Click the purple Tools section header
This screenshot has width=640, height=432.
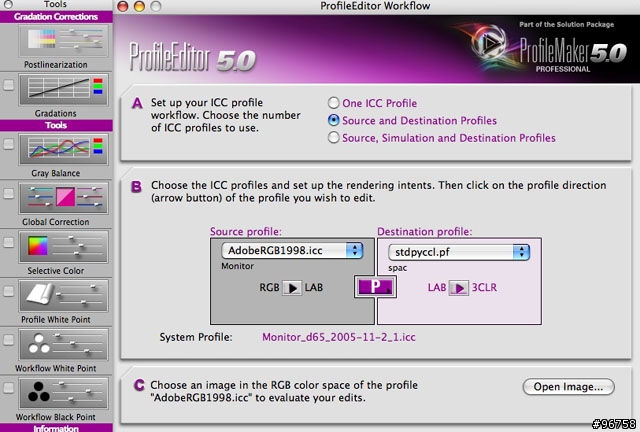tap(56, 125)
